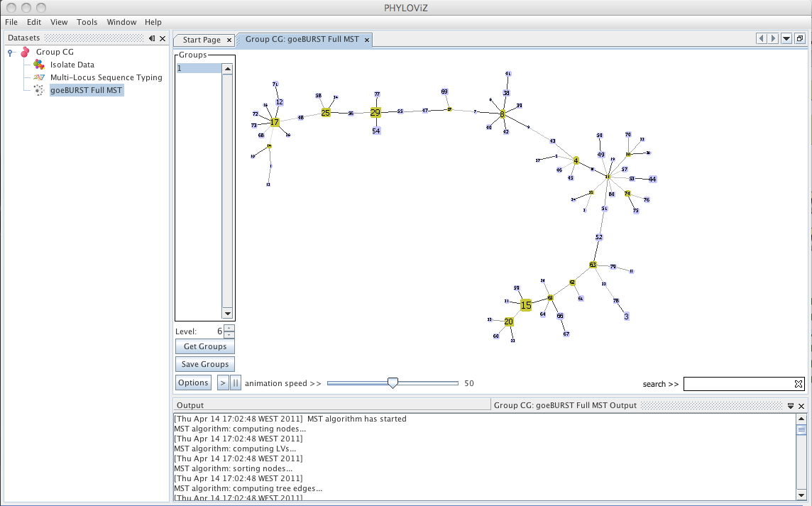Clear the search field with the X icon
812x506 pixels.
click(798, 384)
